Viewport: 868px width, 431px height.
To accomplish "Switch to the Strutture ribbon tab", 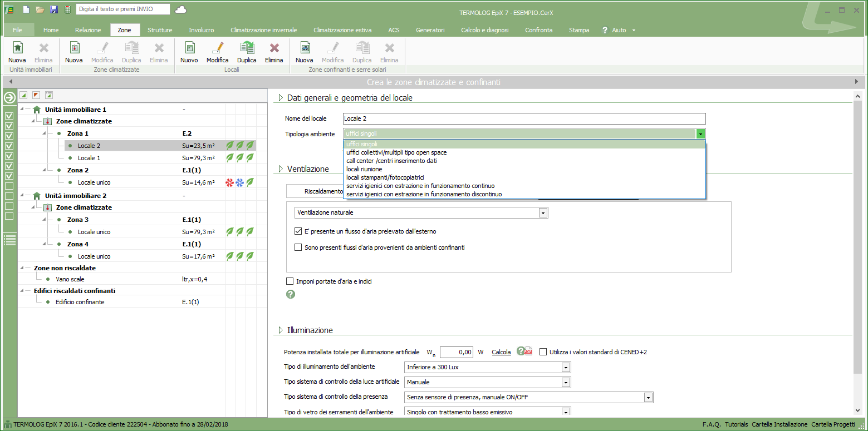I will pyautogui.click(x=160, y=30).
